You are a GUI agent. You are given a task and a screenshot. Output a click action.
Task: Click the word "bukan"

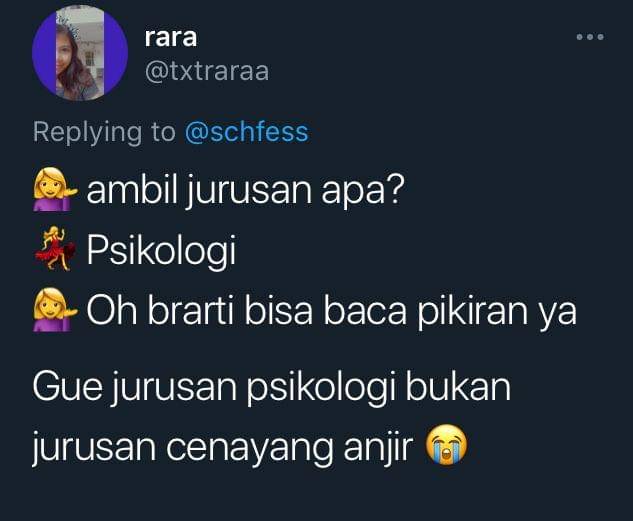[458, 386]
